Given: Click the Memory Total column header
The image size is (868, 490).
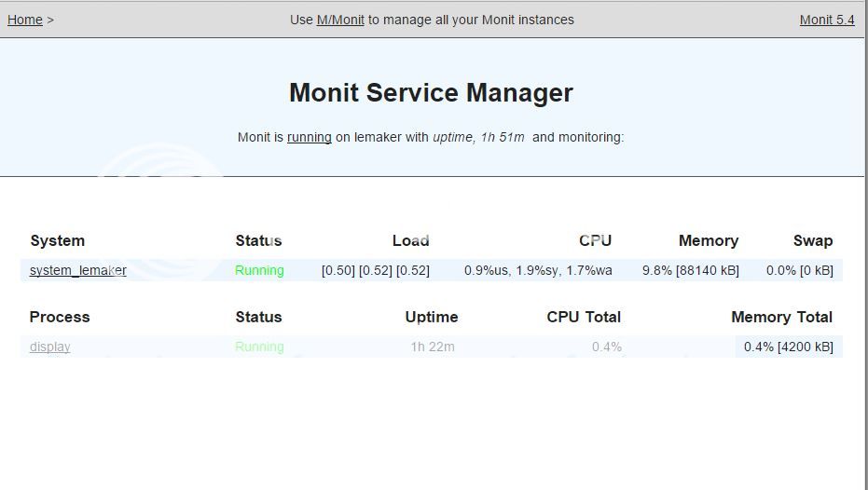Looking at the screenshot, I should (781, 317).
